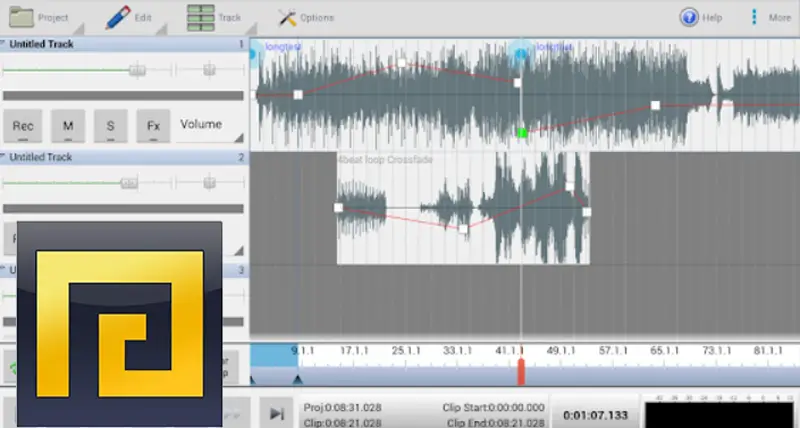Viewport: 800px width, 428px height.
Task: Mute track 1 with the M button
Action: pyautogui.click(x=68, y=126)
